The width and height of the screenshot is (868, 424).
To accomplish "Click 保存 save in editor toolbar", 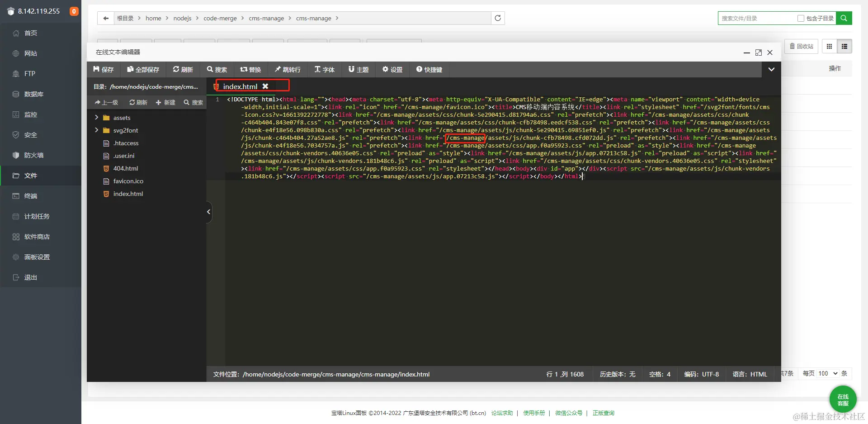I will [104, 69].
